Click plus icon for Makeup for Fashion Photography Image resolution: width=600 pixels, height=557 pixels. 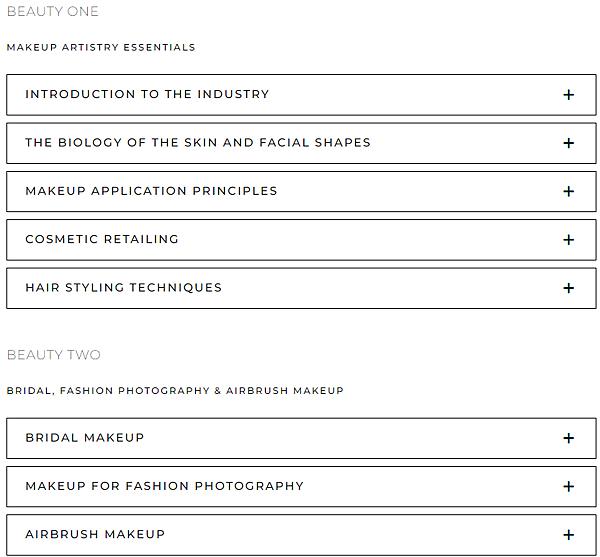568,486
